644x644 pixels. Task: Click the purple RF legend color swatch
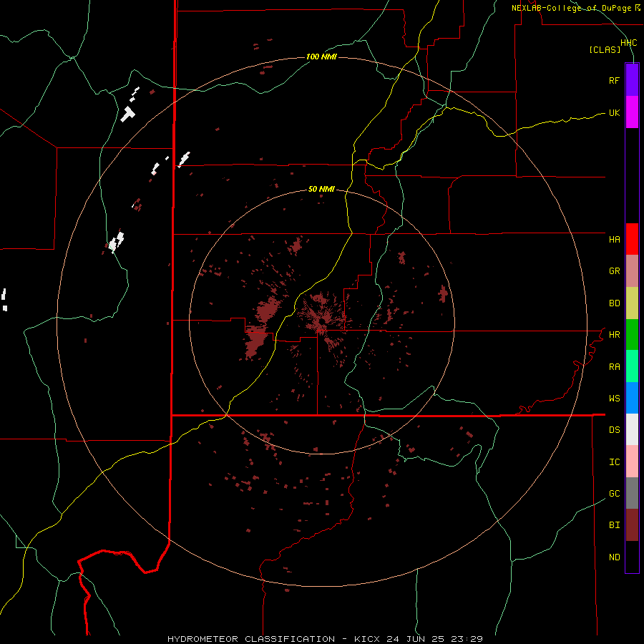pyautogui.click(x=632, y=80)
